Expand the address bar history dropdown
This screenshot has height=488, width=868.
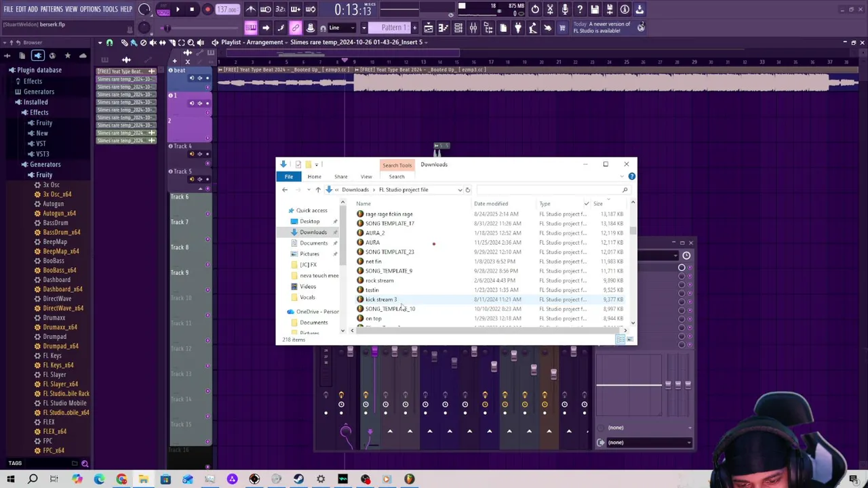coord(459,190)
